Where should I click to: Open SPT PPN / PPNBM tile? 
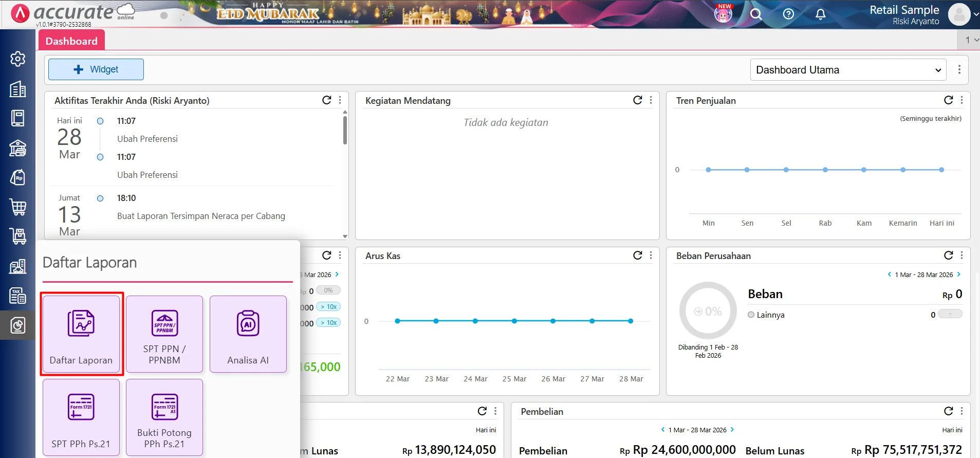point(164,334)
